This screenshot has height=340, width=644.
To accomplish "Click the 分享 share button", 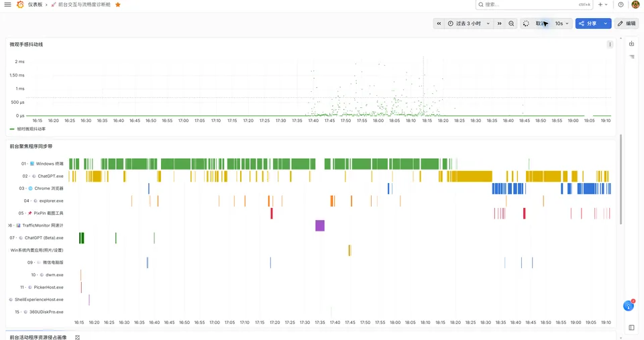I will [588, 23].
